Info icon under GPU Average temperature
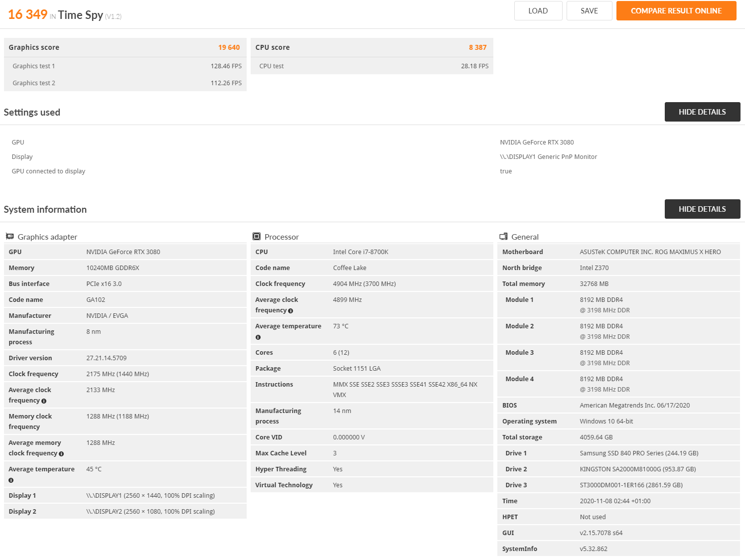The width and height of the screenshot is (745, 560). click(x=11, y=480)
